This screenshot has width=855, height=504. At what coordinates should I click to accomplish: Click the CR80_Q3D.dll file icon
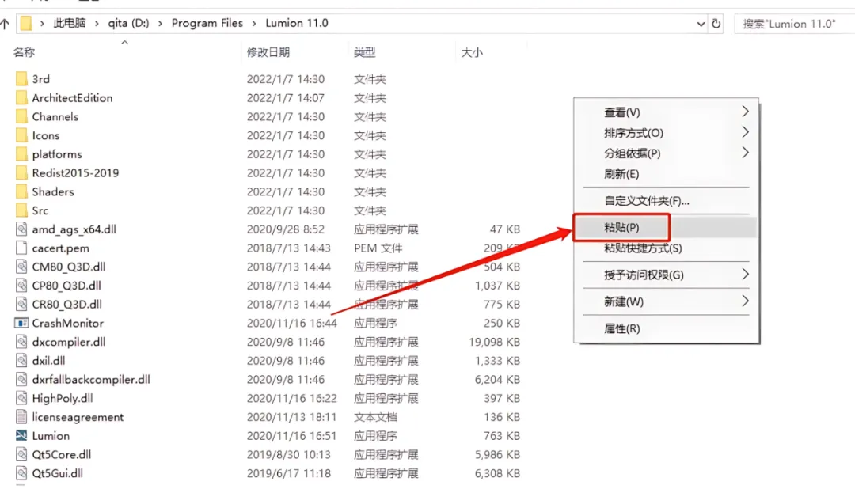coord(21,305)
